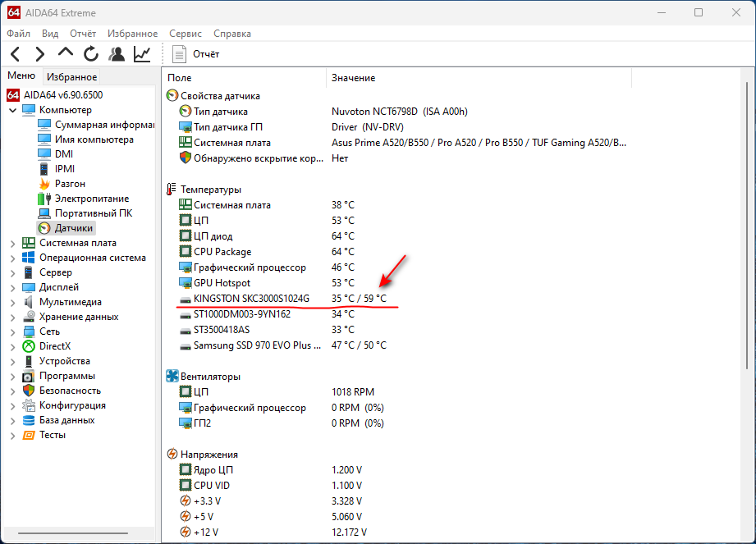Open the Справка menu
The height and width of the screenshot is (544, 756).
coord(232,34)
